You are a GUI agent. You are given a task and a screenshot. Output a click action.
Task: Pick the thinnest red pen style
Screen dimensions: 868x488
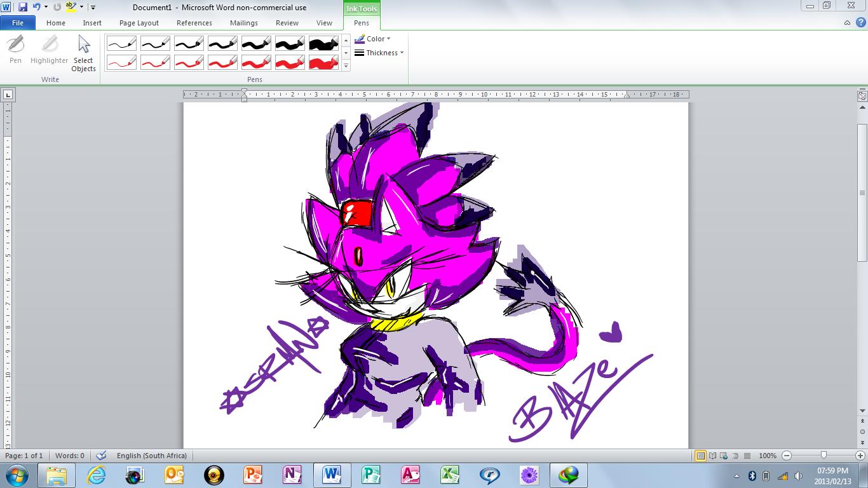point(121,62)
